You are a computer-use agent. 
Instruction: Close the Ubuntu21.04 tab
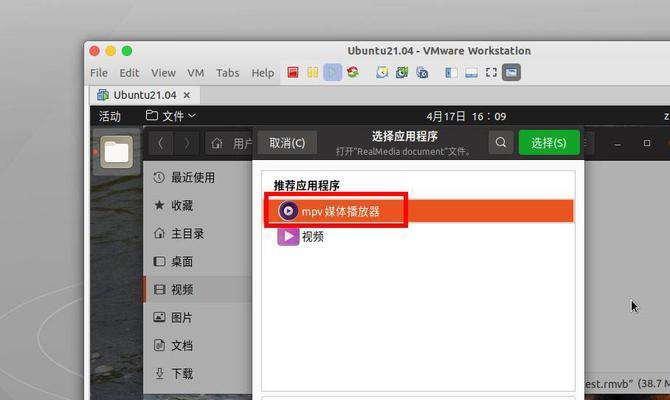pos(187,95)
